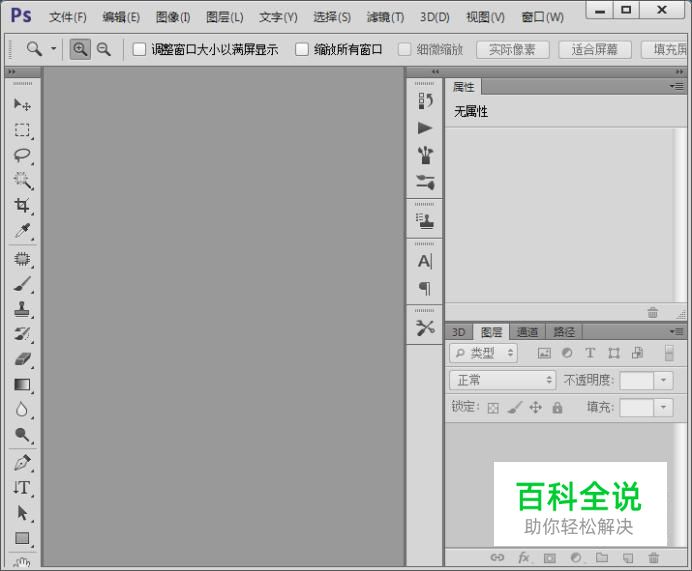Viewport: 692px width, 571px height.
Task: Select the Eyedropper tool
Action: tap(22, 230)
